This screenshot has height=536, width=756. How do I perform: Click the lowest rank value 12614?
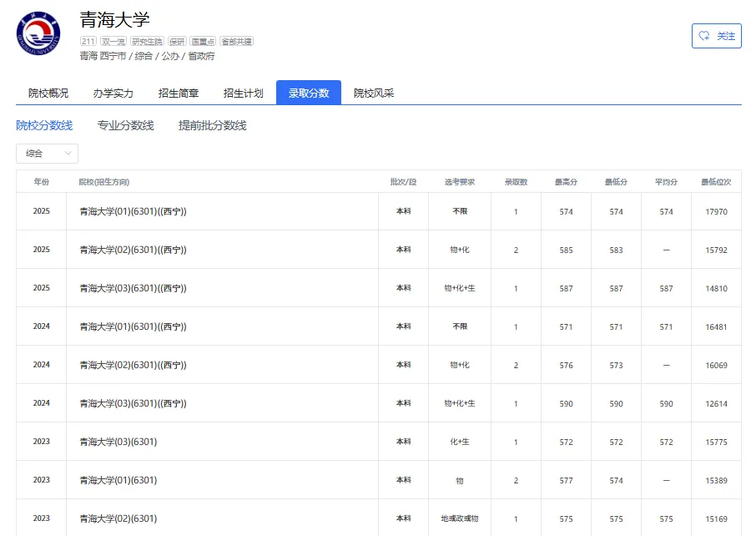[717, 404]
